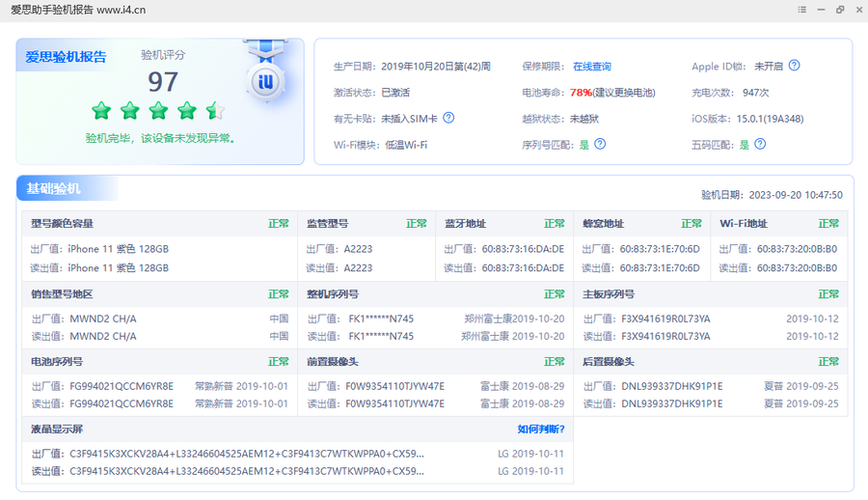This screenshot has width=868, height=500.
Task: Click the 蓝牙地址 header
Action: tap(466, 223)
